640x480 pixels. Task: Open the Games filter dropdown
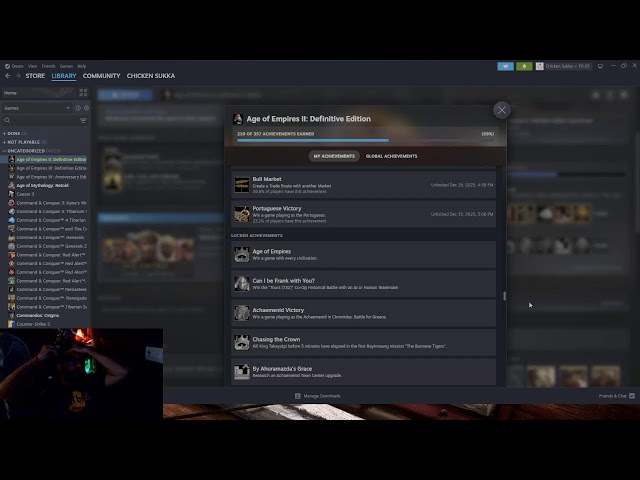click(x=37, y=108)
